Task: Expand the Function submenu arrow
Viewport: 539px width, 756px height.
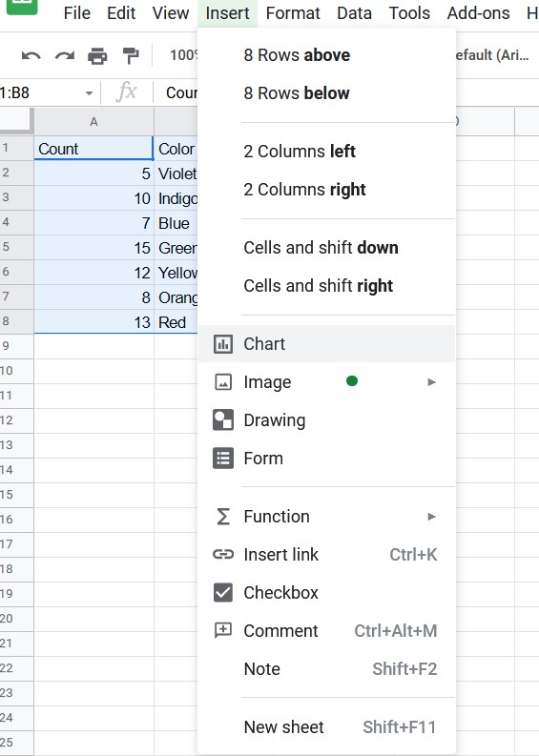Action: coord(431,517)
